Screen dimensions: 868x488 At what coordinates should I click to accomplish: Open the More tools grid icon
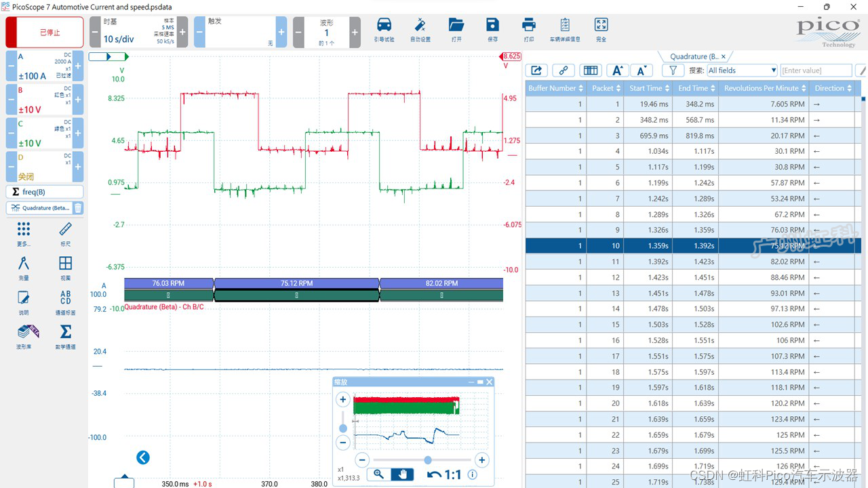(24, 228)
